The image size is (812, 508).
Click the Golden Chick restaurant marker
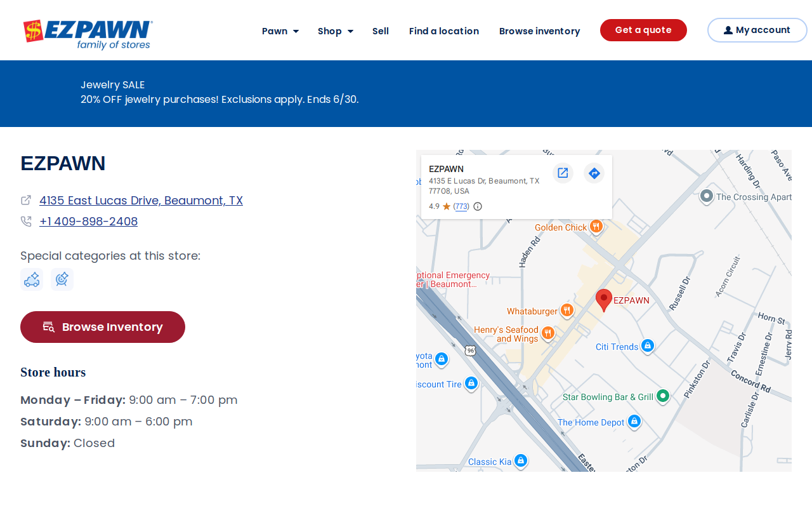[596, 227]
